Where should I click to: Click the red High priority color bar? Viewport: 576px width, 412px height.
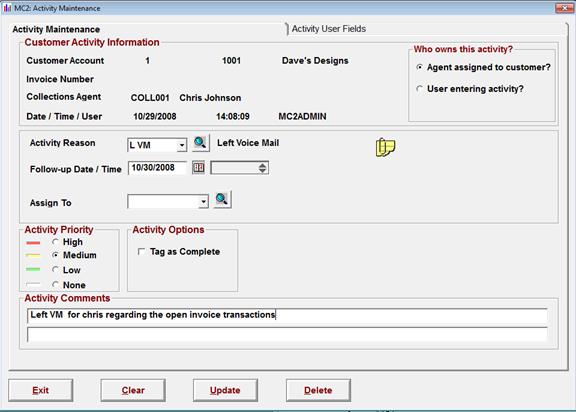33,243
